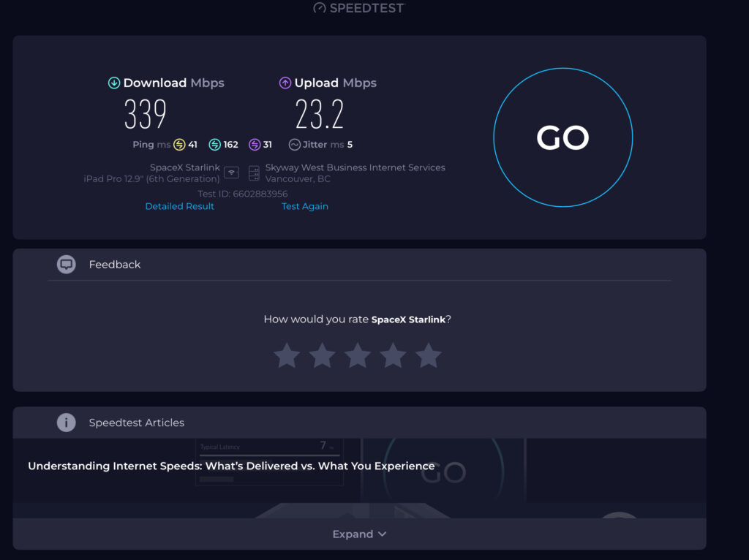Image resolution: width=749 pixels, height=560 pixels.
Task: Start a new test with GO button
Action: click(x=562, y=137)
